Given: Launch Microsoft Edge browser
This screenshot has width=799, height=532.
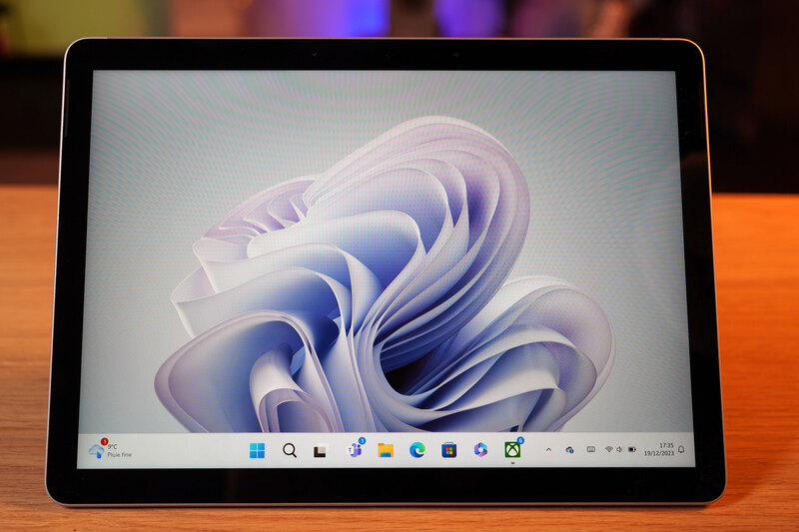Looking at the screenshot, I should (x=416, y=450).
